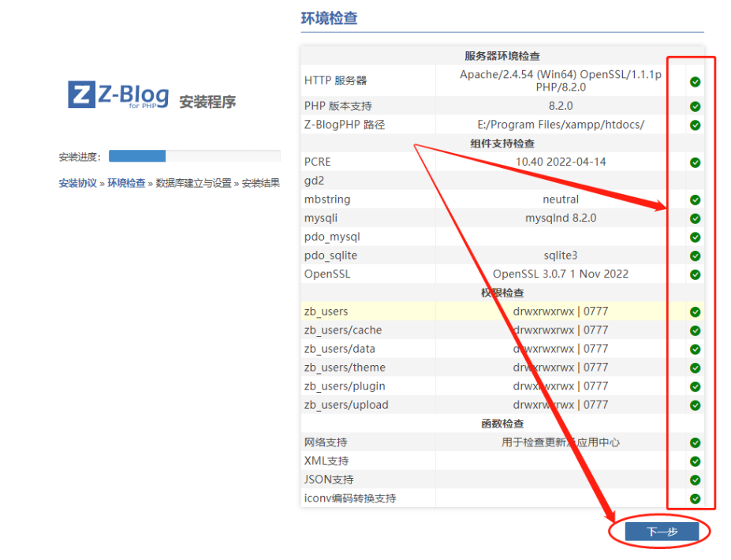This screenshot has width=731, height=560.
Task: Click the zb_users/cache label
Action: coord(343,330)
